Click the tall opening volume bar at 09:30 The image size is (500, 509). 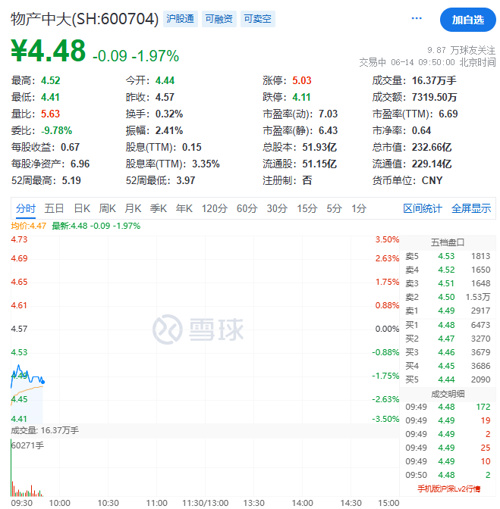pos(12,468)
